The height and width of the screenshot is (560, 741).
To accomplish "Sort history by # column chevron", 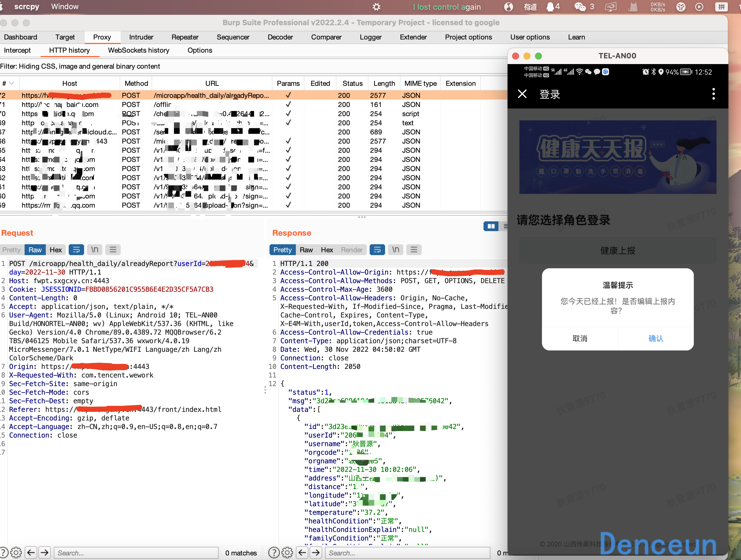I will pos(12,84).
